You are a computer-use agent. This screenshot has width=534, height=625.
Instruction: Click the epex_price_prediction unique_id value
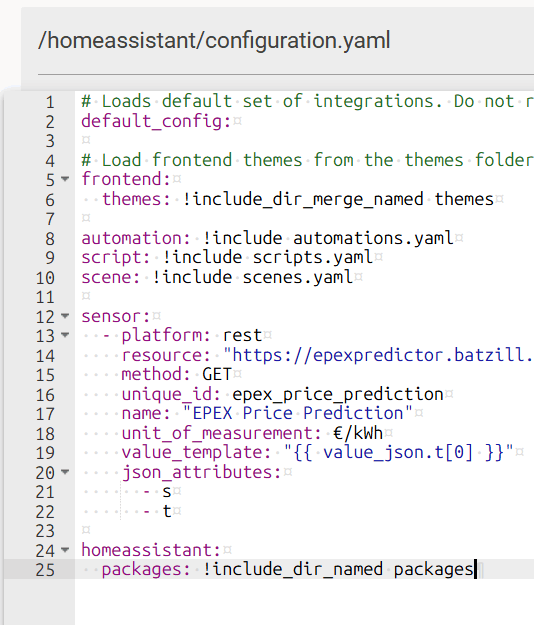(338, 395)
